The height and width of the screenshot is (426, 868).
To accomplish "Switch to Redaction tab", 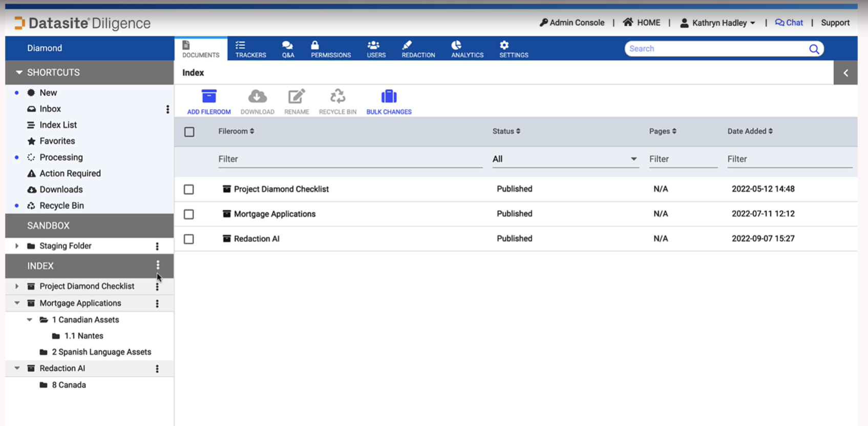I will [418, 49].
